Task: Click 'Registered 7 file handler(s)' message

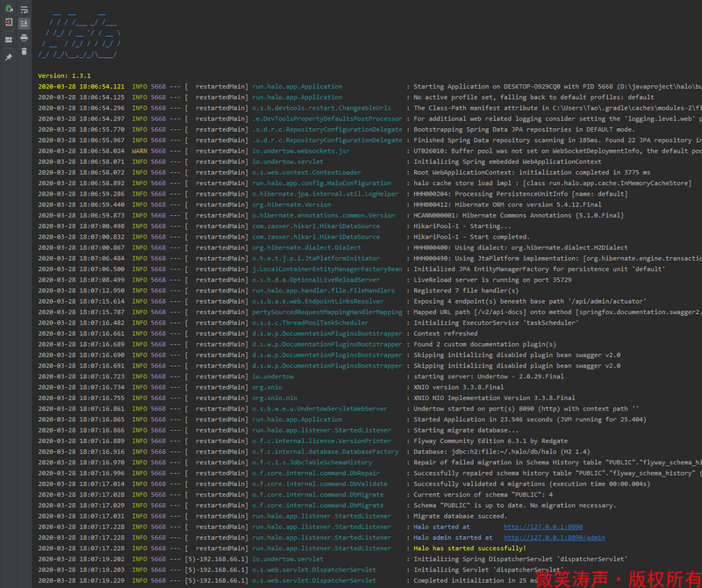Action: (x=466, y=290)
